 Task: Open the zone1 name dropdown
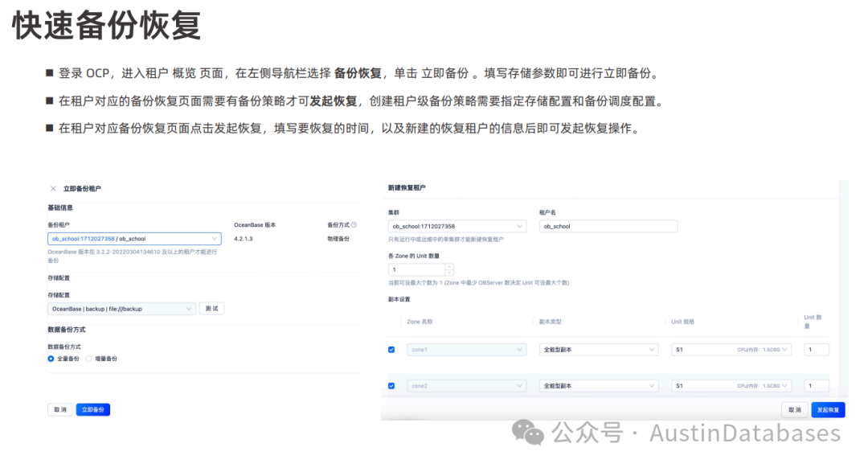466,350
